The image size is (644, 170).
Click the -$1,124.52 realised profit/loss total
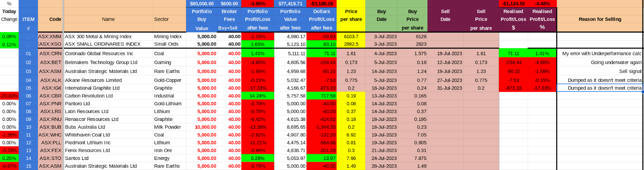[513, 4]
